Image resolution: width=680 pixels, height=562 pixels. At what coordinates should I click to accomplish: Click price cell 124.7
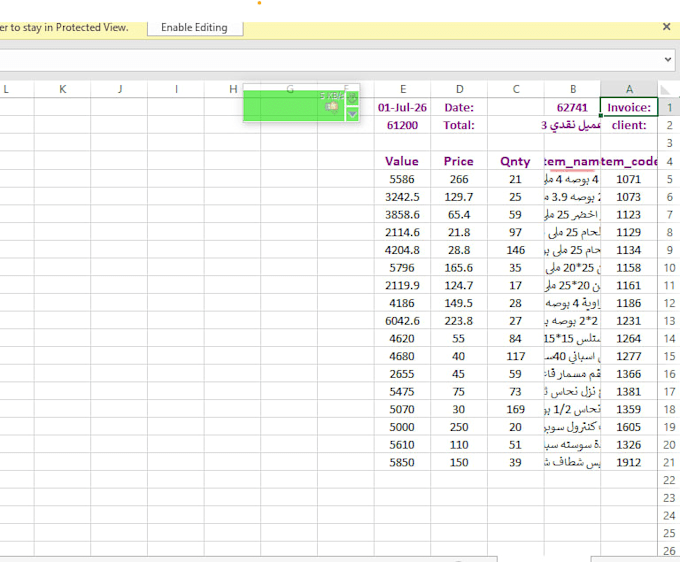(459, 285)
